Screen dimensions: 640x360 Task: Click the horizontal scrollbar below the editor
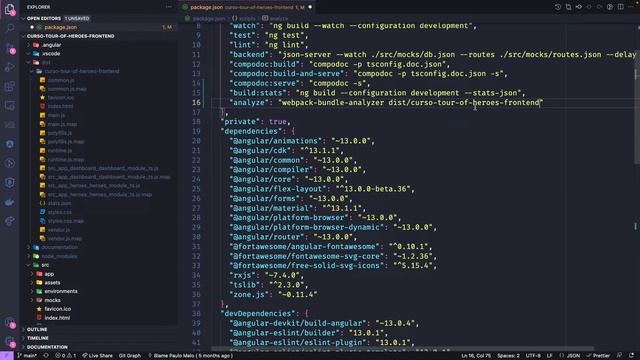402,349
